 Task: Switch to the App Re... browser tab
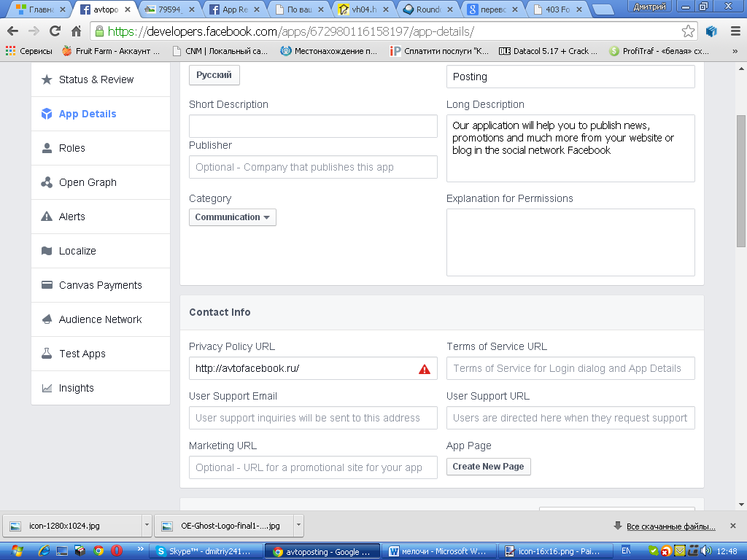pos(235,9)
